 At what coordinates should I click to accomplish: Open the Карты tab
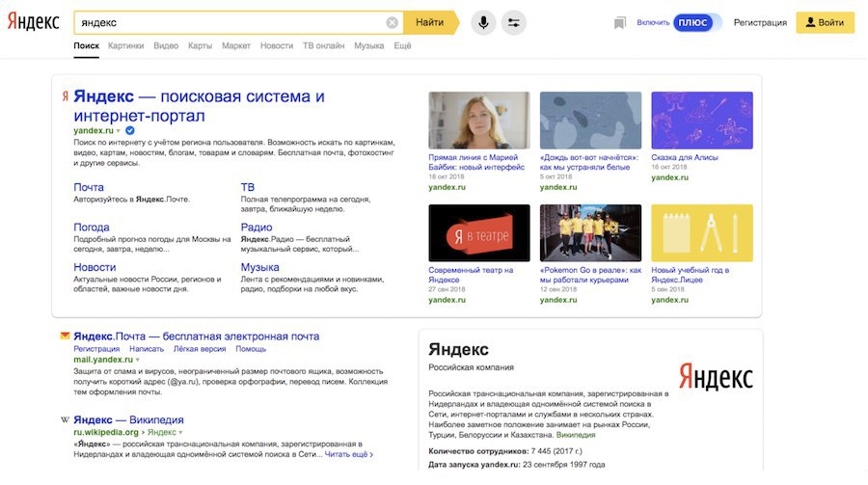200,46
